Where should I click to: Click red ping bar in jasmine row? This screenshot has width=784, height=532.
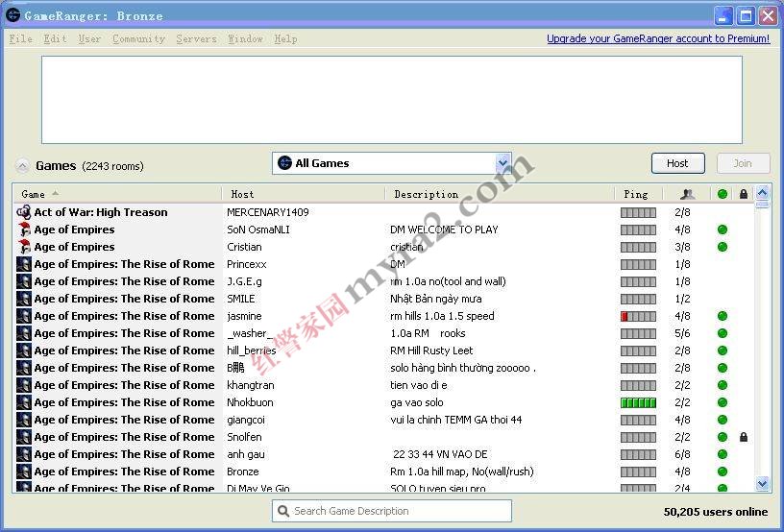tap(638, 316)
